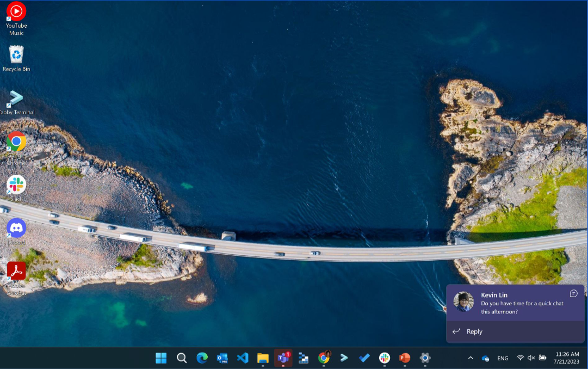The width and height of the screenshot is (588, 369).
Task: Open taskbar Search magnifier
Action: [182, 358]
